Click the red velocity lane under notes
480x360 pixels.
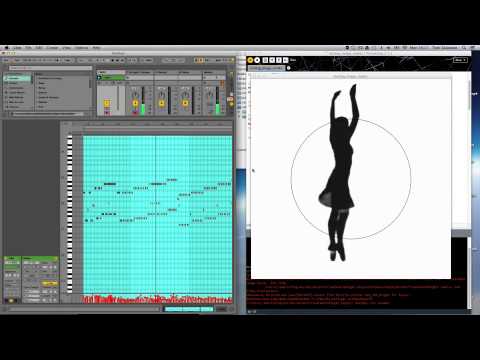pyautogui.click(x=157, y=299)
